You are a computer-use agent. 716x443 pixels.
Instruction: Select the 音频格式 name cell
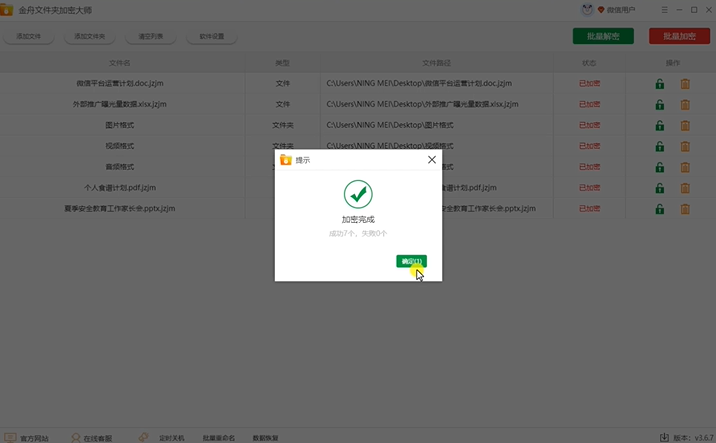[120, 167]
